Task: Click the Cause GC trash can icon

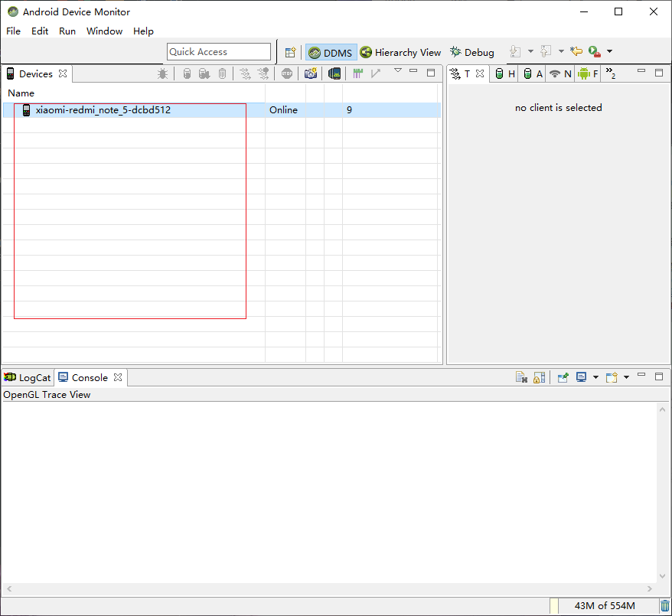Action: click(222, 73)
